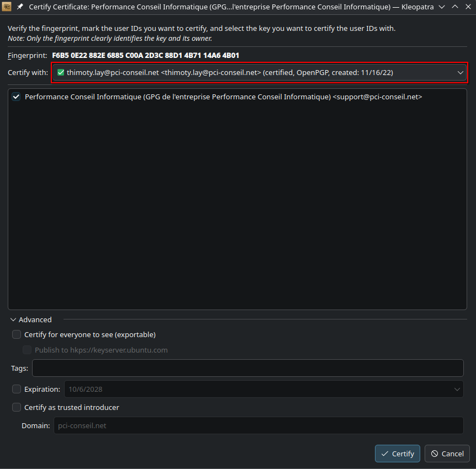Click the Kleopatra app icon in title bar
This screenshot has height=469, width=476.
7,7
